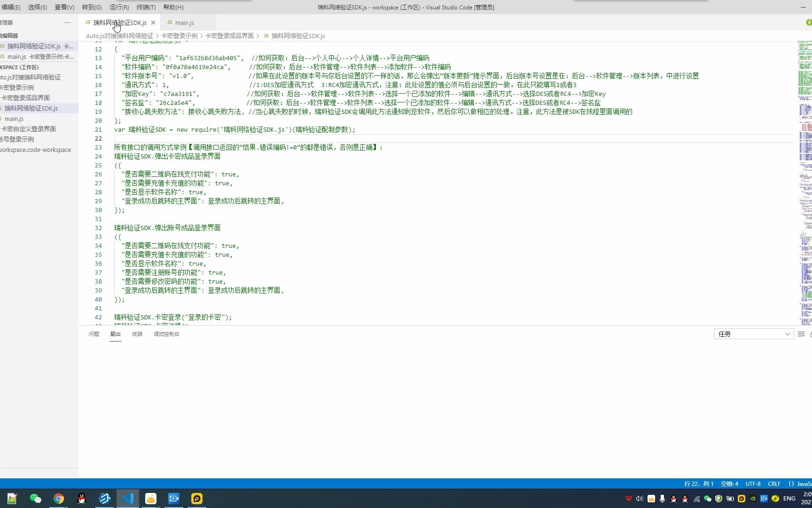Close the 瑞科网络验证SDK.js editor tab

point(153,23)
